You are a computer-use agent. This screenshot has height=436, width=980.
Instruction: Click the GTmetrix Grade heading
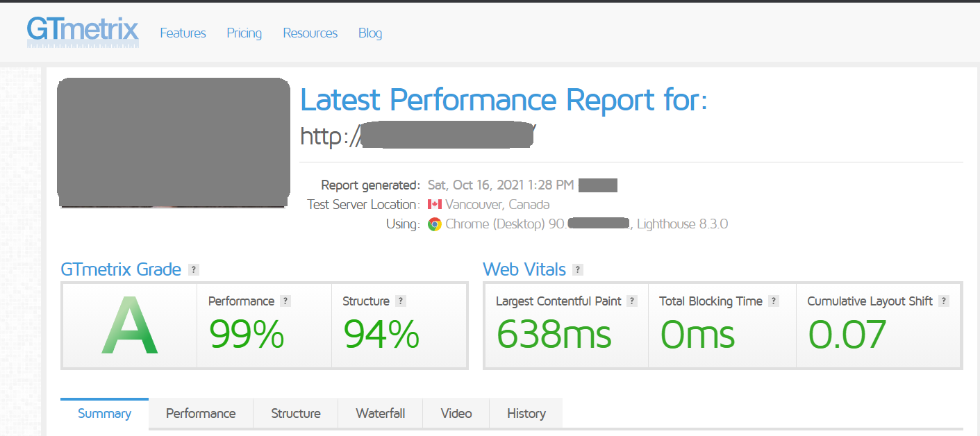pos(121,269)
